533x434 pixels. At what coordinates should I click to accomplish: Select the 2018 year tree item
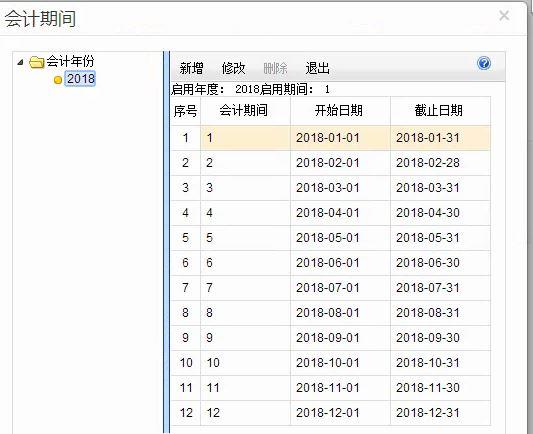[x=81, y=79]
